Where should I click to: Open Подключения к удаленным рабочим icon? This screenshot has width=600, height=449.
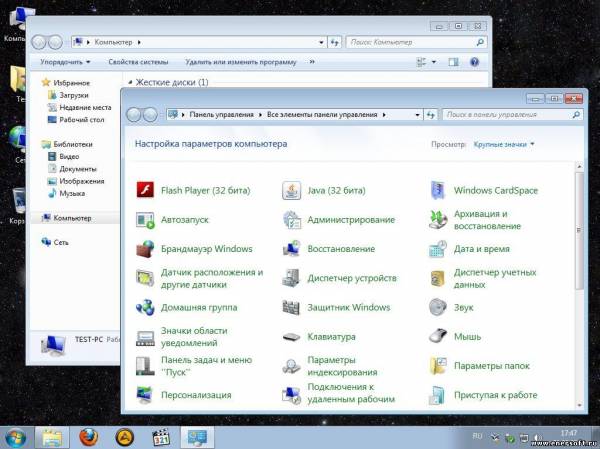(292, 395)
